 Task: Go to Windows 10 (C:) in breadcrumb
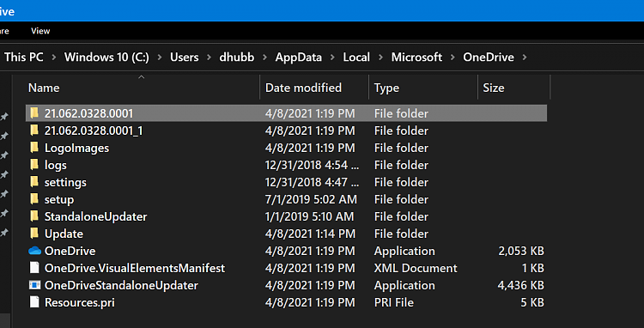click(x=106, y=57)
